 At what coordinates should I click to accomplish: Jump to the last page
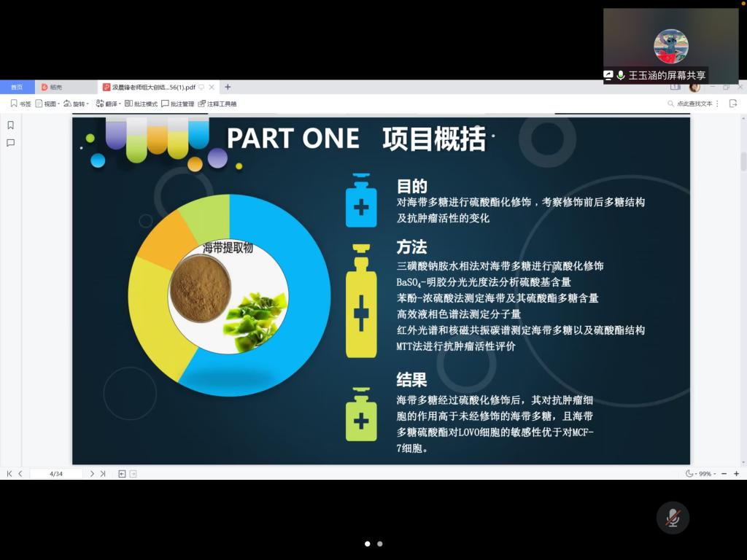point(103,474)
